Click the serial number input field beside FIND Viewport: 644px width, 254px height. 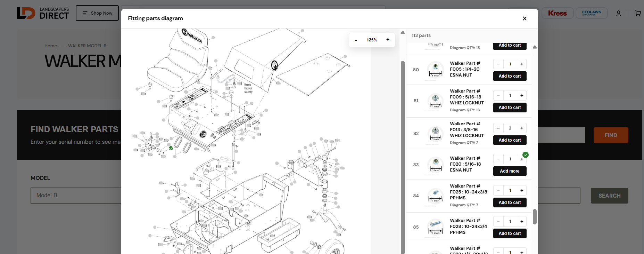tap(561, 135)
